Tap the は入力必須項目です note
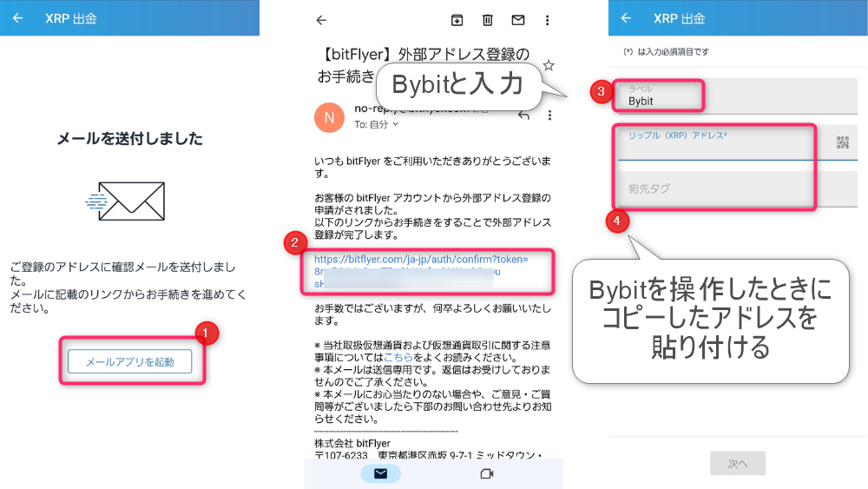This screenshot has height=489, width=868. point(666,51)
